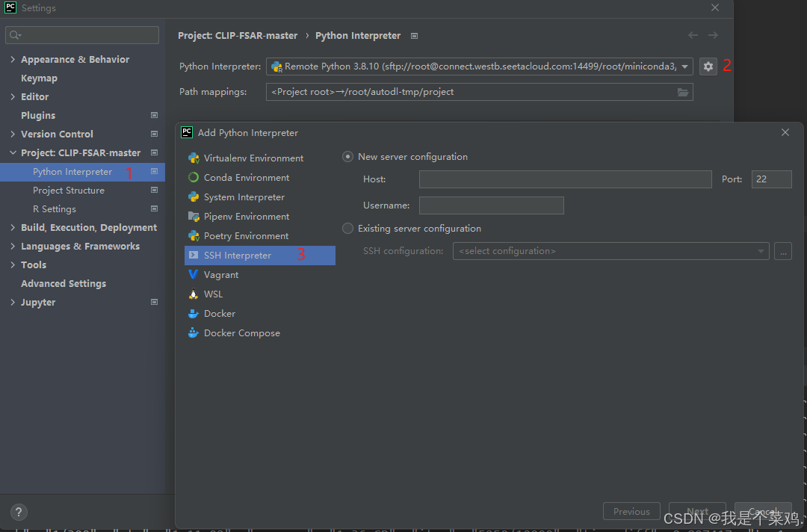Screen dimensions: 807x532
Task: Click the Host input field
Action: [x=566, y=179]
